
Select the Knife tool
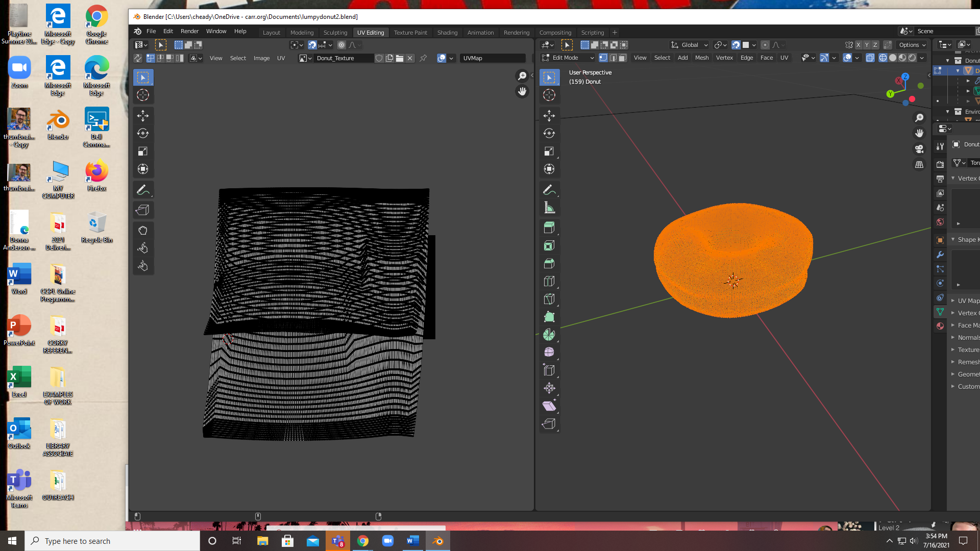click(x=549, y=299)
